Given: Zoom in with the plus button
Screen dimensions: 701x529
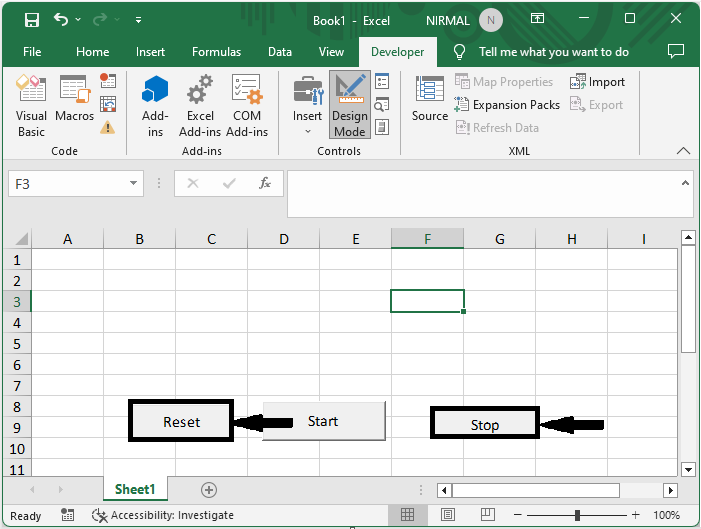Looking at the screenshot, I should click(x=636, y=515).
